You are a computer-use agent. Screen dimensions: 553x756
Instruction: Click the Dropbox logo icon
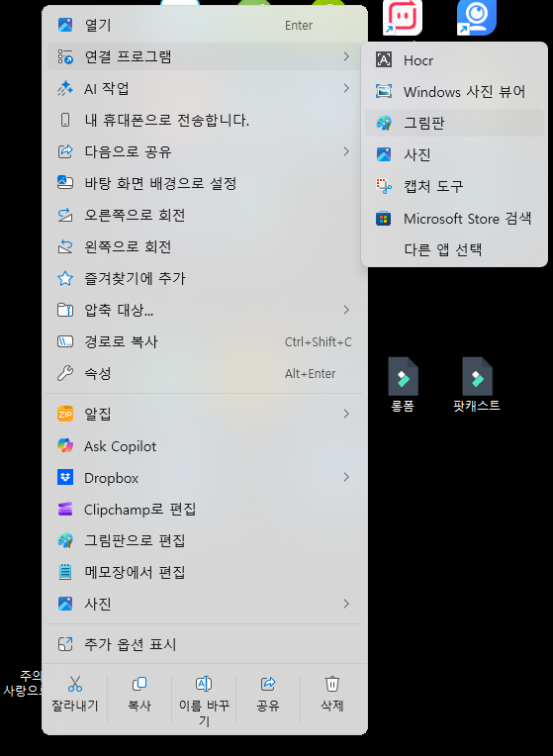[x=65, y=477]
